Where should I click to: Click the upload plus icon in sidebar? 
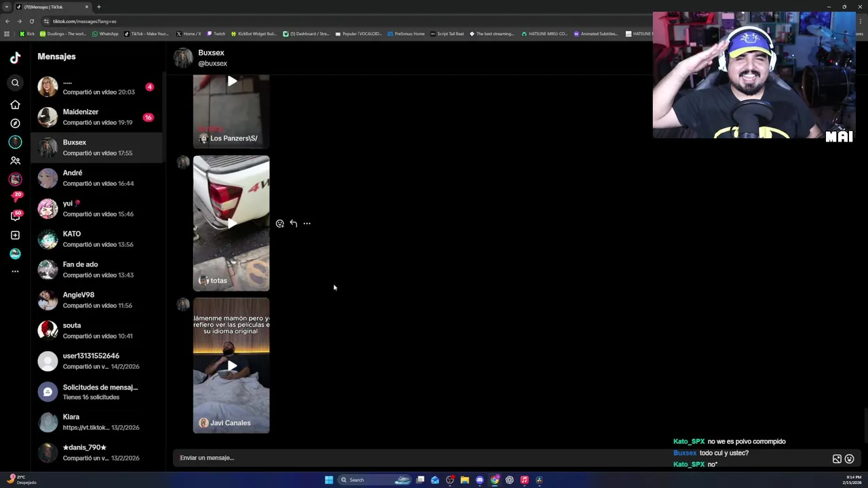click(x=15, y=235)
